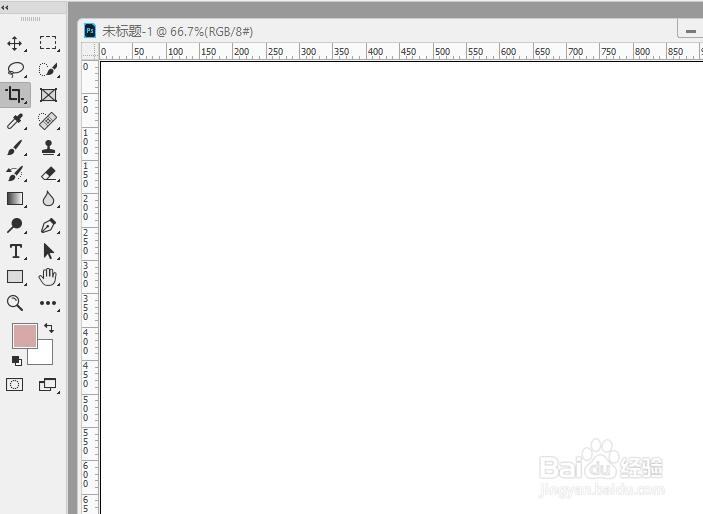Select the Lasso tool
Viewport: 703px width, 514px height.
16,70
